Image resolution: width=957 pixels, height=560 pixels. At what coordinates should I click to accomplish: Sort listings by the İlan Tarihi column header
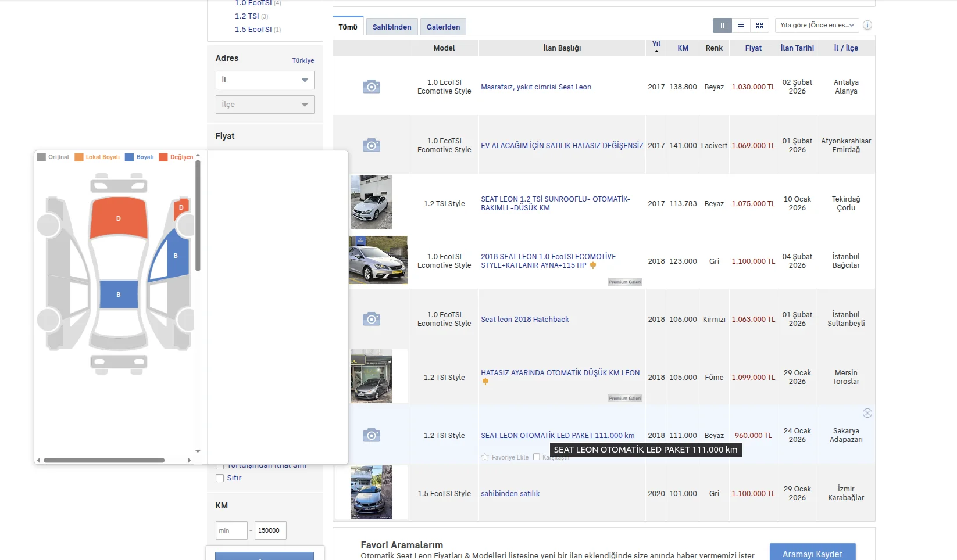tap(797, 48)
